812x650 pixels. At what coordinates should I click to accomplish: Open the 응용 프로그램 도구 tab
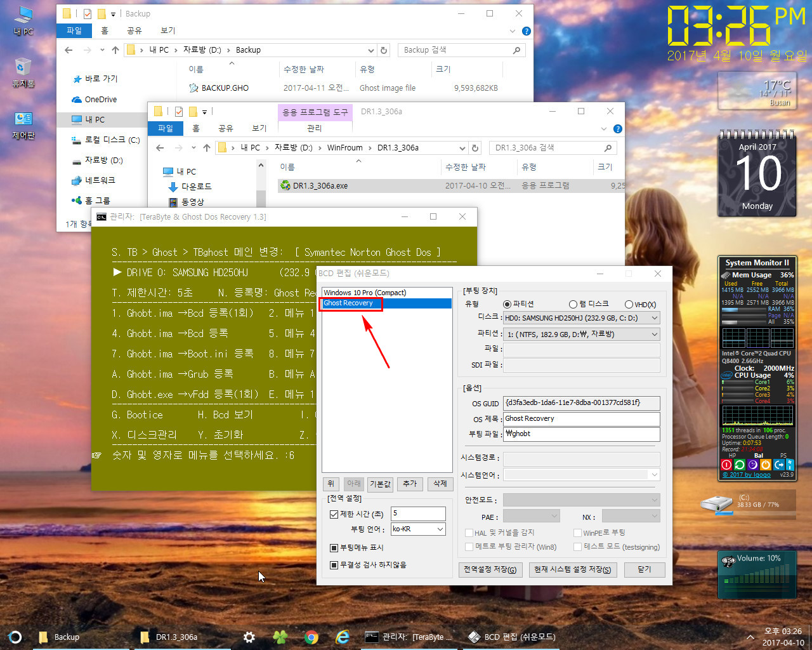[315, 112]
